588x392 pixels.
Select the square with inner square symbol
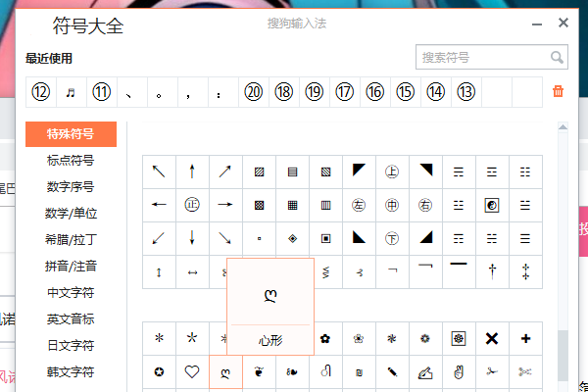[x=325, y=238]
